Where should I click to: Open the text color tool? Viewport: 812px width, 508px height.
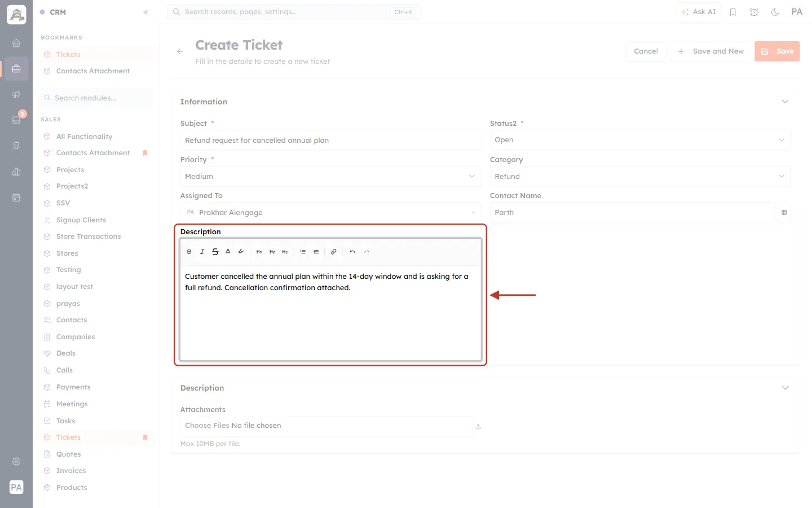[x=228, y=252]
